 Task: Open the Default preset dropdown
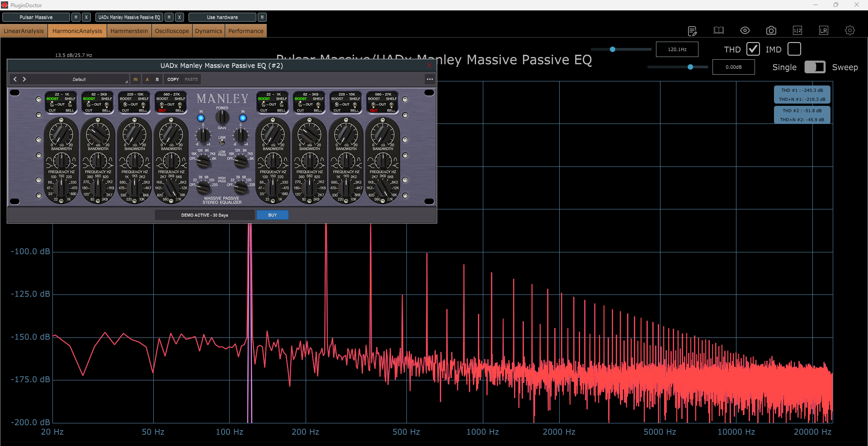[x=79, y=79]
